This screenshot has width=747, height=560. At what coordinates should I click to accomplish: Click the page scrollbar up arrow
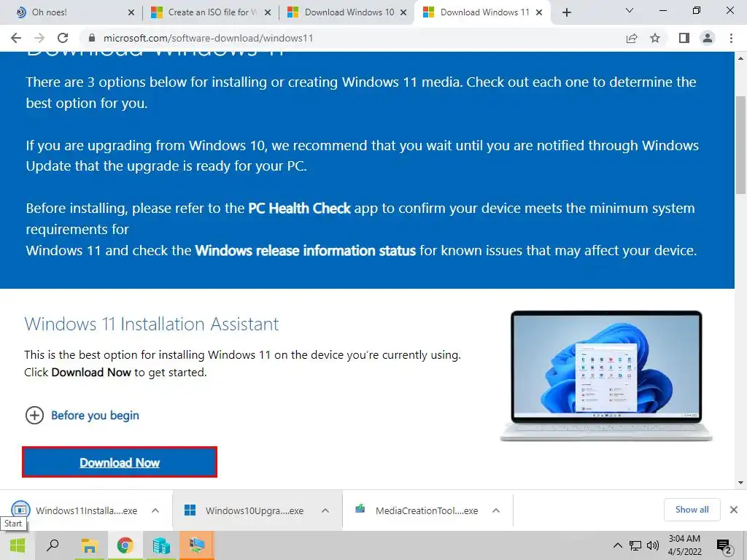(x=740, y=58)
